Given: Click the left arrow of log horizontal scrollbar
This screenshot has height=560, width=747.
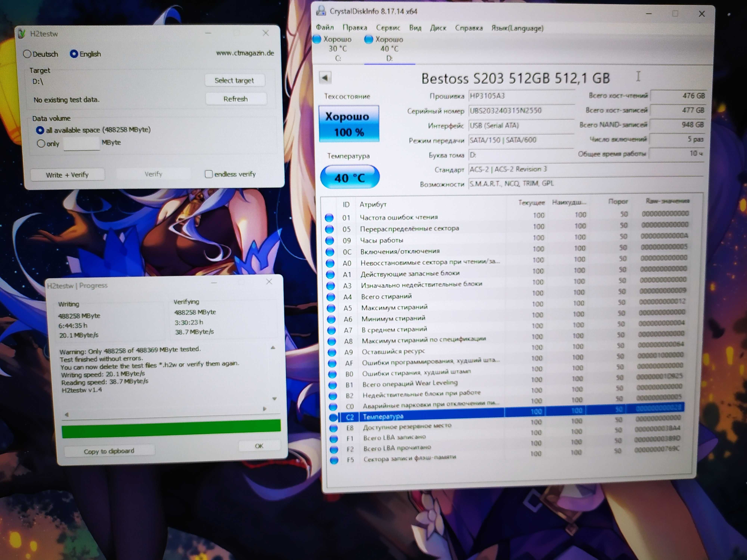Looking at the screenshot, I should point(67,415).
